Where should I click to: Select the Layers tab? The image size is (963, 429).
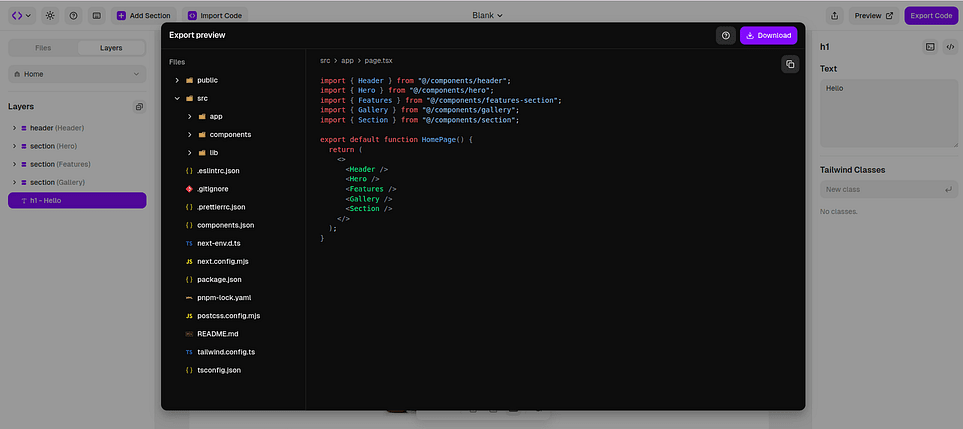click(x=111, y=48)
